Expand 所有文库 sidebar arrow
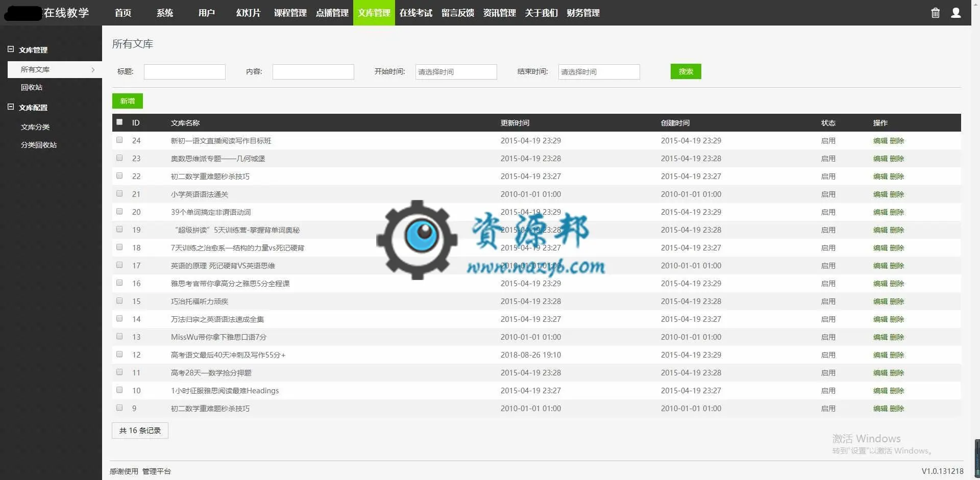This screenshot has width=980, height=480. click(x=93, y=69)
